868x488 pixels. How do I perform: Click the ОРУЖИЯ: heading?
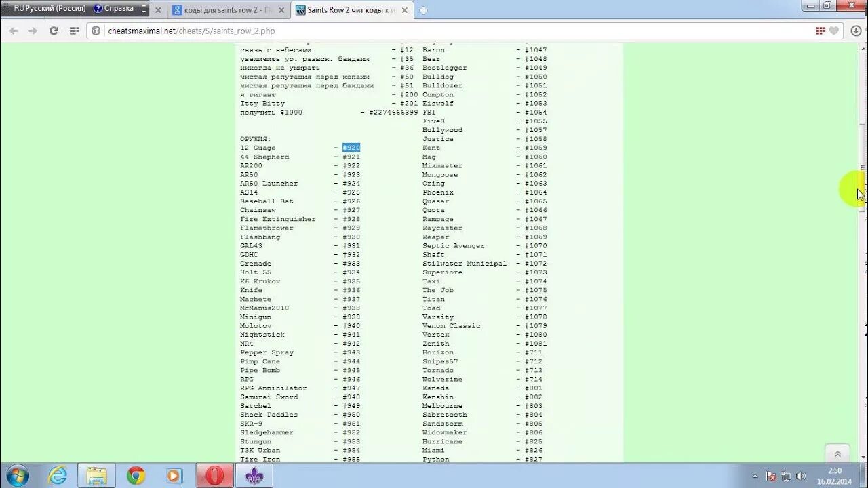click(x=256, y=139)
